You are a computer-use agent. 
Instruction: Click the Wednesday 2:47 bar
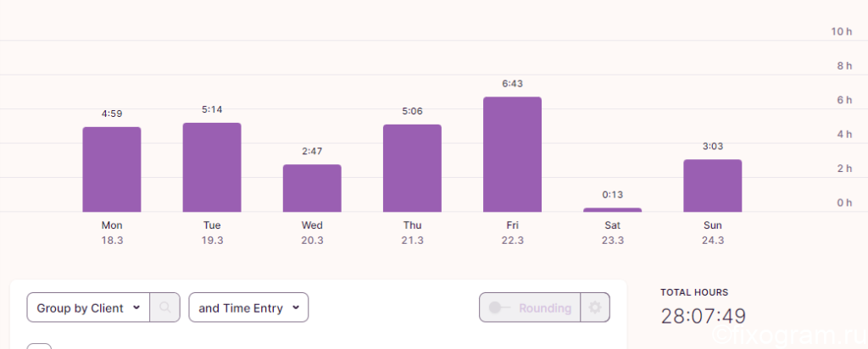[x=312, y=188]
